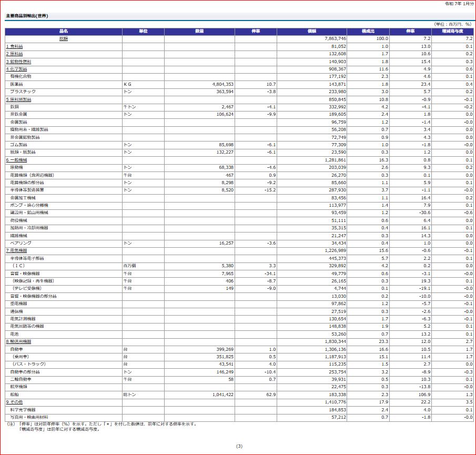Viewport: 476px width, 455px height.
Task: Select the 鉄鋼 row label
Action: pyautogui.click(x=14, y=107)
